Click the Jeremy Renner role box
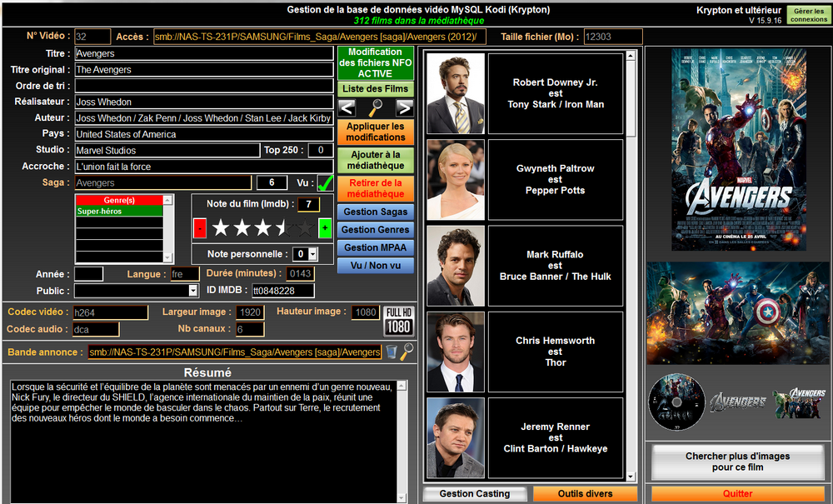 [555, 437]
